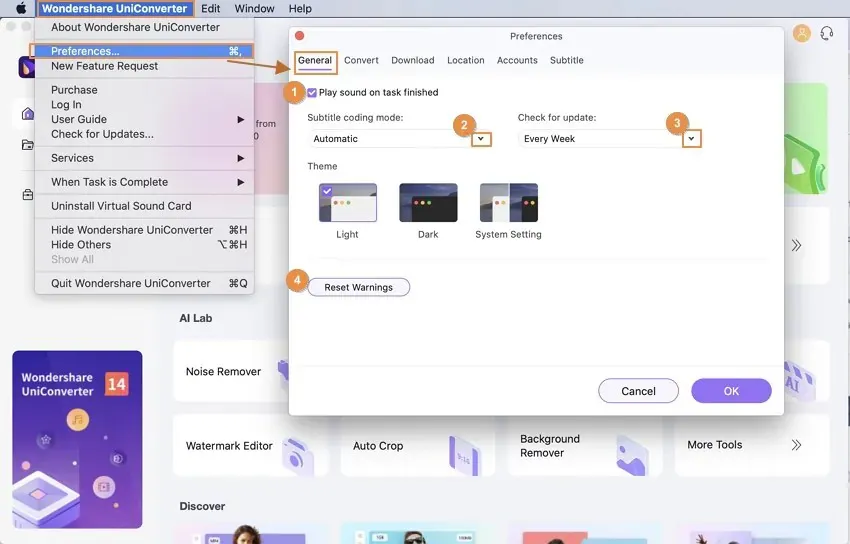Click the Discover heading
Screen dimensions: 850x544
[202, 506]
